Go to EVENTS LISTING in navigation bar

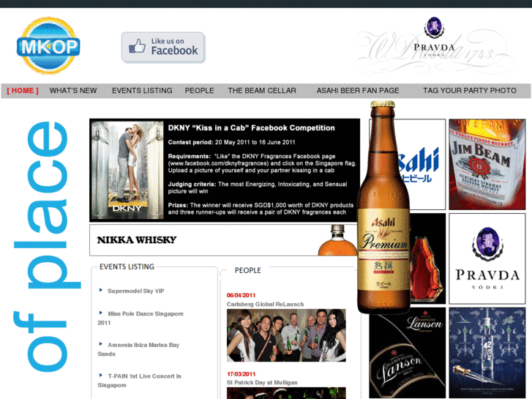point(142,91)
